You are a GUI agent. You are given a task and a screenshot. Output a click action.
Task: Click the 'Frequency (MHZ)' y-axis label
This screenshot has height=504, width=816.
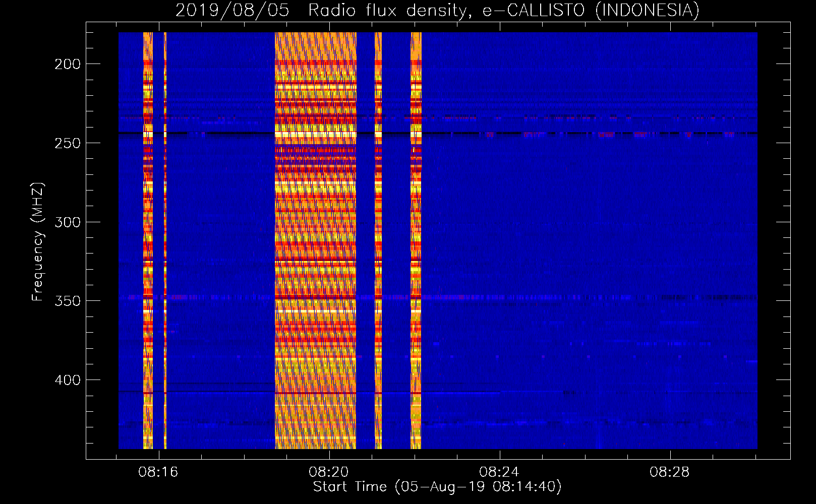[38, 241]
